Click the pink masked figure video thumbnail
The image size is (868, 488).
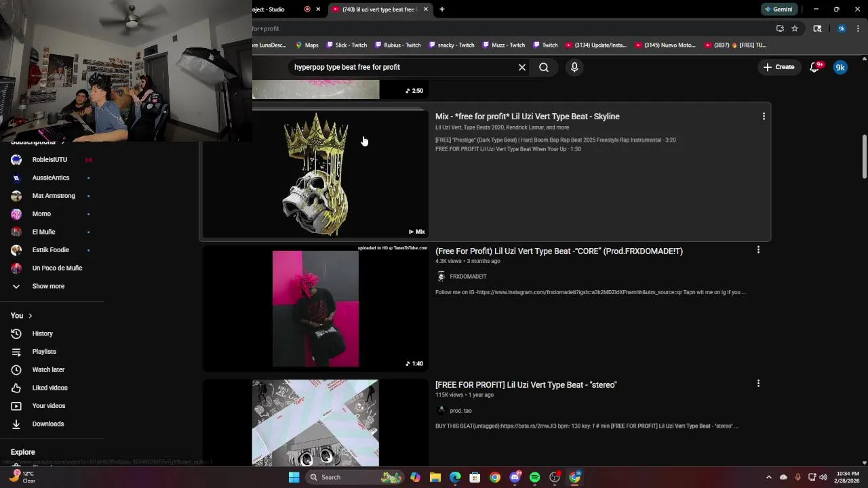click(x=315, y=308)
